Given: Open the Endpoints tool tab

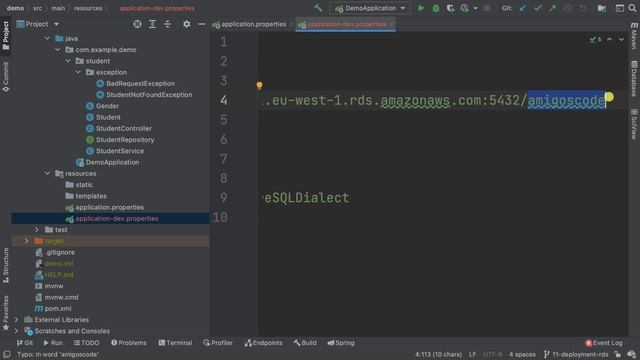Looking at the screenshot, I should [x=263, y=343].
